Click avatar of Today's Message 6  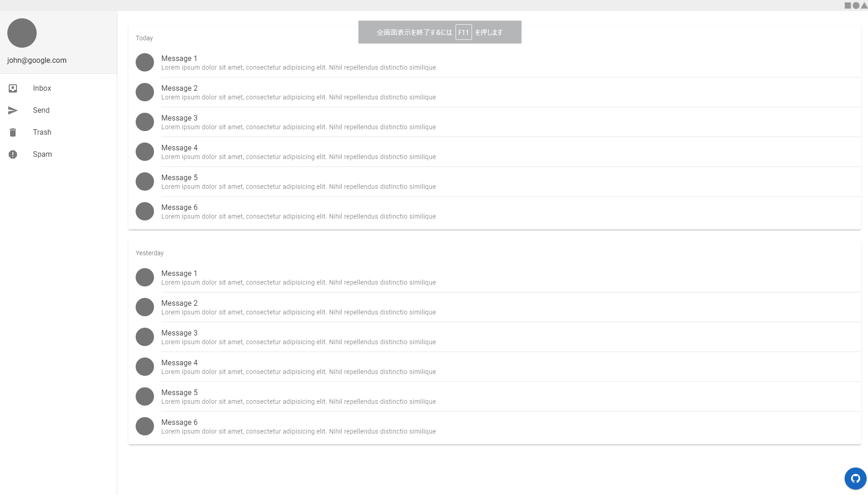click(x=145, y=211)
